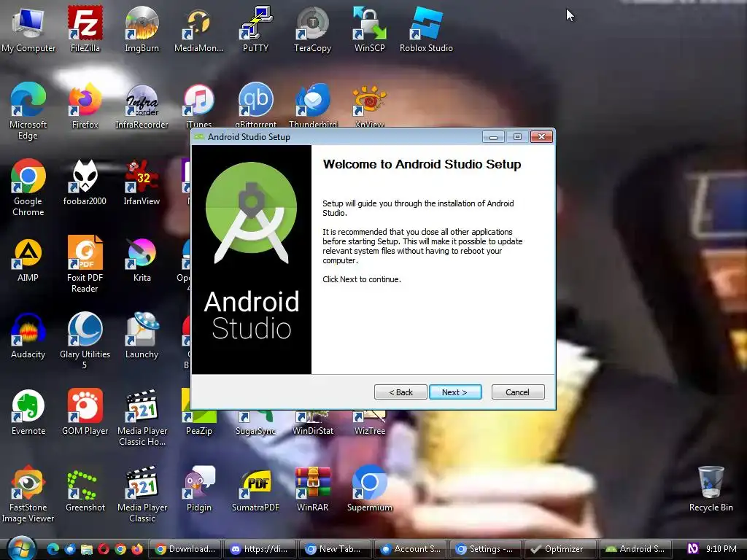This screenshot has width=747, height=560.
Task: Select the ImgBurn desktop shortcut
Action: pyautogui.click(x=142, y=30)
